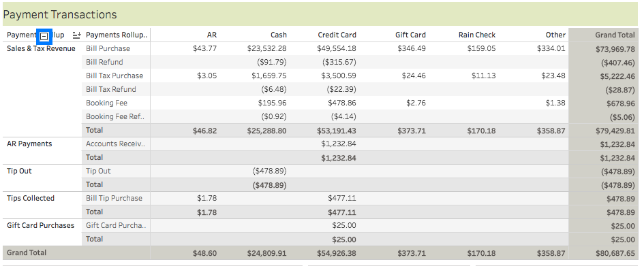The image size is (644, 266).
Task: Select the AR Payments row label
Action: 29,144
